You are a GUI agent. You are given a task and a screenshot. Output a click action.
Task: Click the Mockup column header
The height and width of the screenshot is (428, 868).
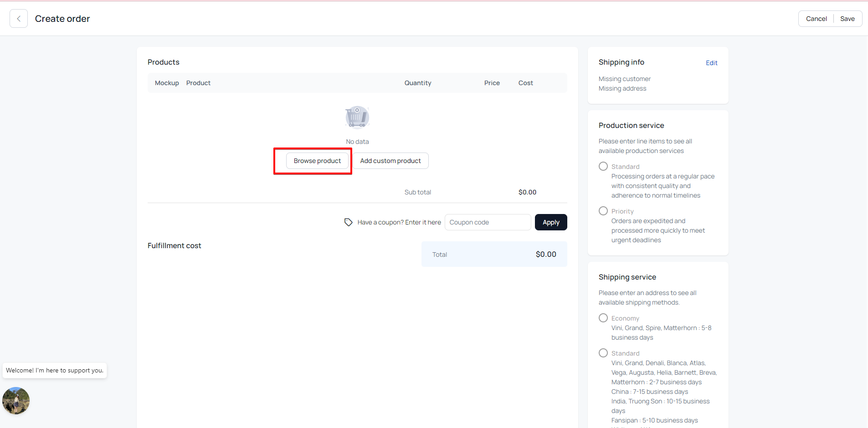pos(167,83)
